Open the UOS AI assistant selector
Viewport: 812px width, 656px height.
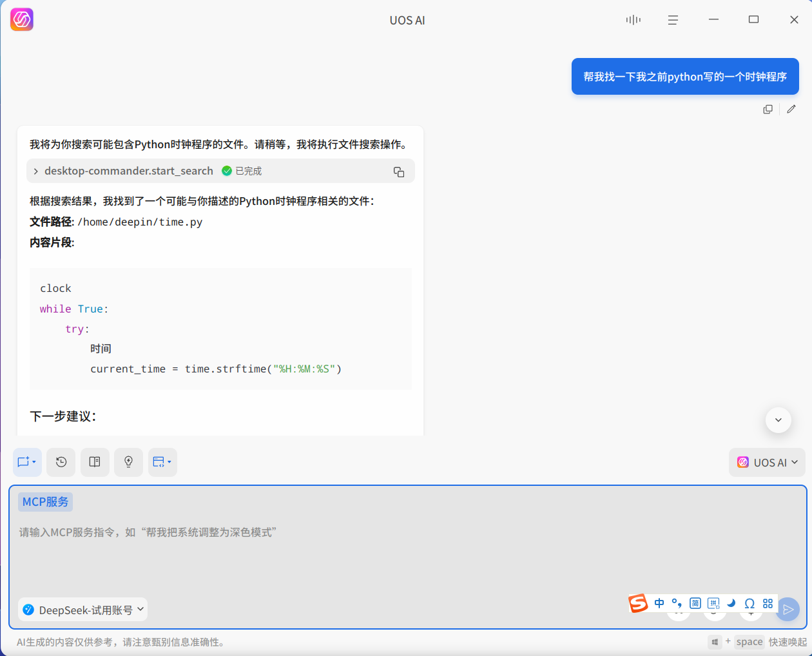tap(767, 463)
